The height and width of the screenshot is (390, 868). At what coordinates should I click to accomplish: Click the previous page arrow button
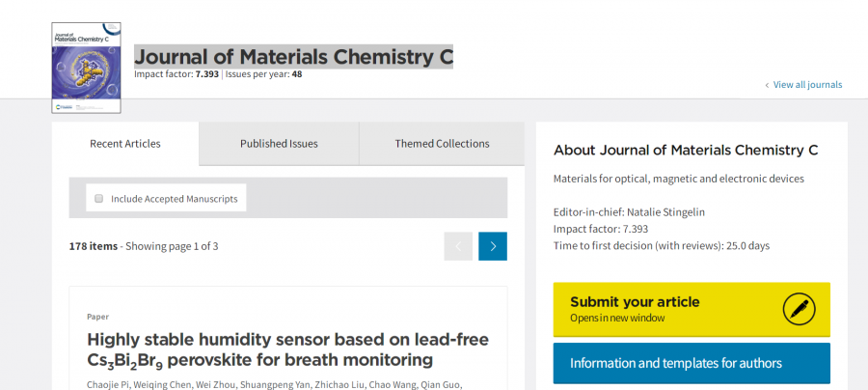coord(458,246)
